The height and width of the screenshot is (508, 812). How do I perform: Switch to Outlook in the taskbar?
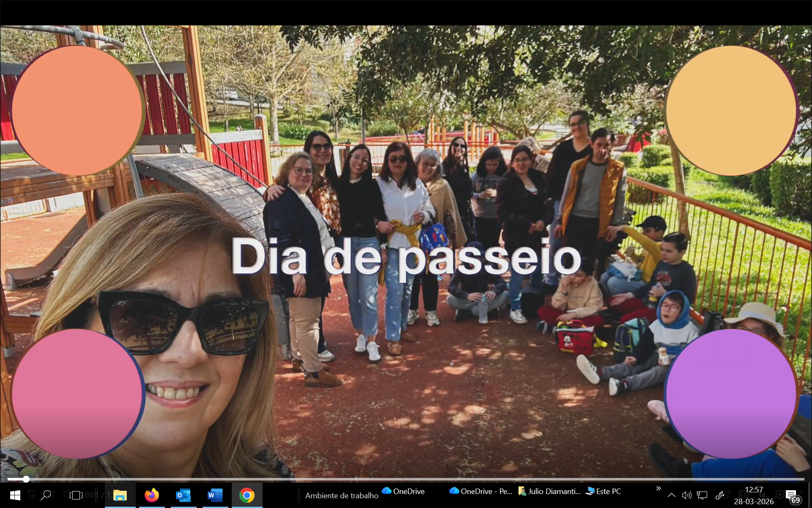(x=183, y=495)
